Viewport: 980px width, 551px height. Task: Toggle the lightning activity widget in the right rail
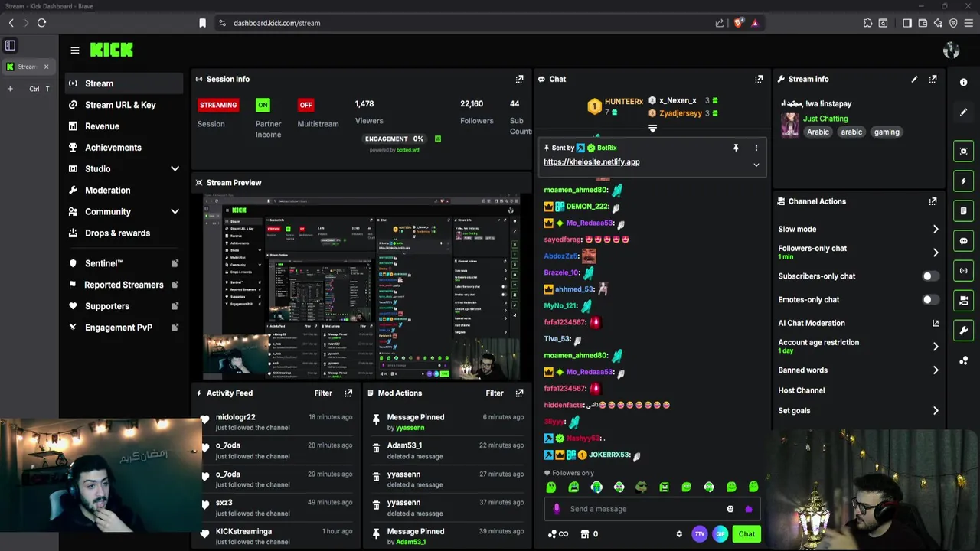pos(964,181)
